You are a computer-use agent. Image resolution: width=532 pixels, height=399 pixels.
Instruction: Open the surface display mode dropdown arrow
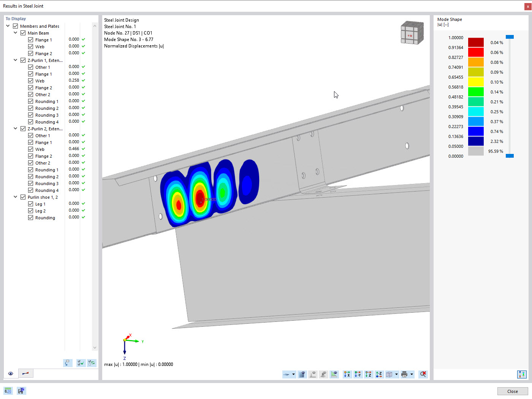293,375
